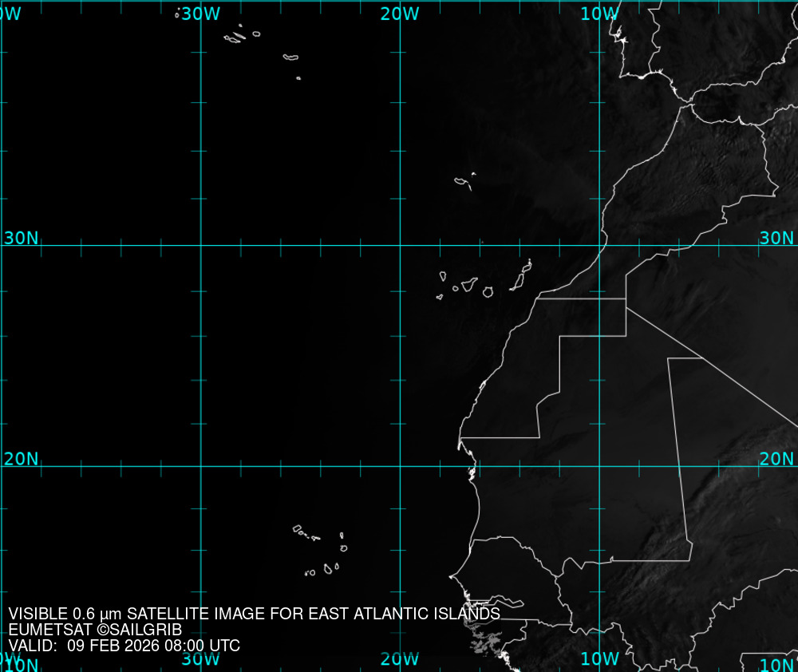This screenshot has height=672, width=798.
Task: Click the 20W longitude label at top
Action: (x=400, y=14)
